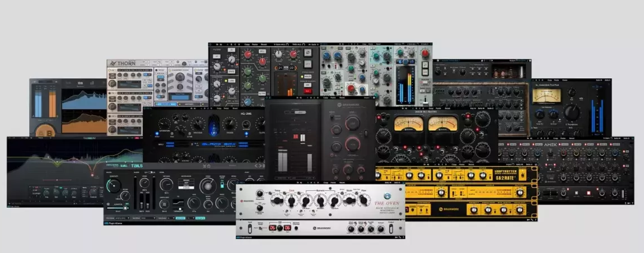
Task: Click Solo S in THE OVEN toolbar
Action: (397, 183)
